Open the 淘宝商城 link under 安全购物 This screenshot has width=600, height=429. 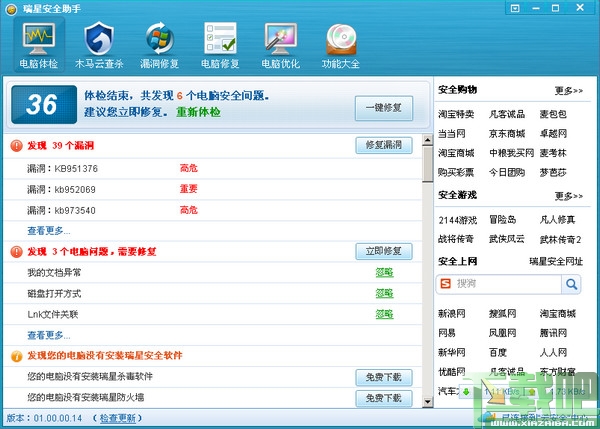tap(456, 153)
